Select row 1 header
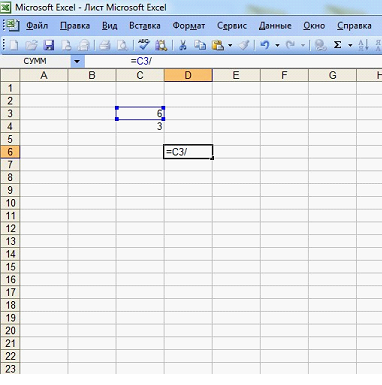 coord(10,88)
